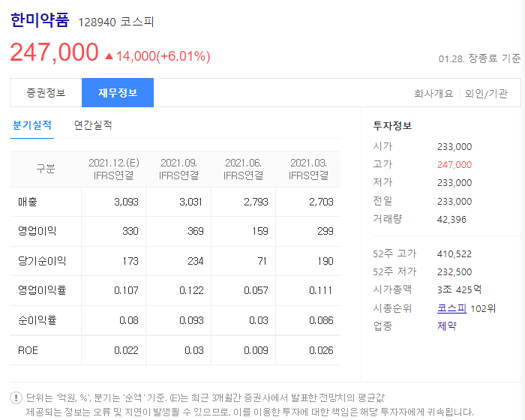The width and height of the screenshot is (525, 420).
Task: Click the 순이익률 value 0.086
Action: [321, 320]
